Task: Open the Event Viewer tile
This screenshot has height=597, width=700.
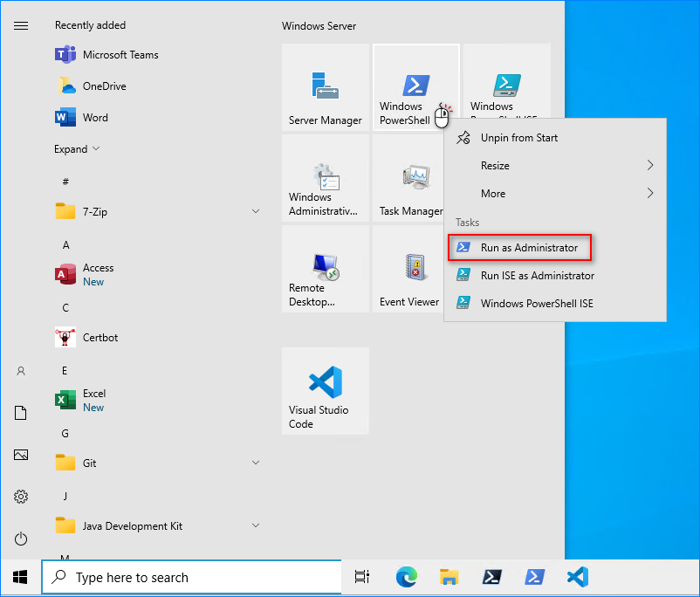Action: [x=408, y=269]
